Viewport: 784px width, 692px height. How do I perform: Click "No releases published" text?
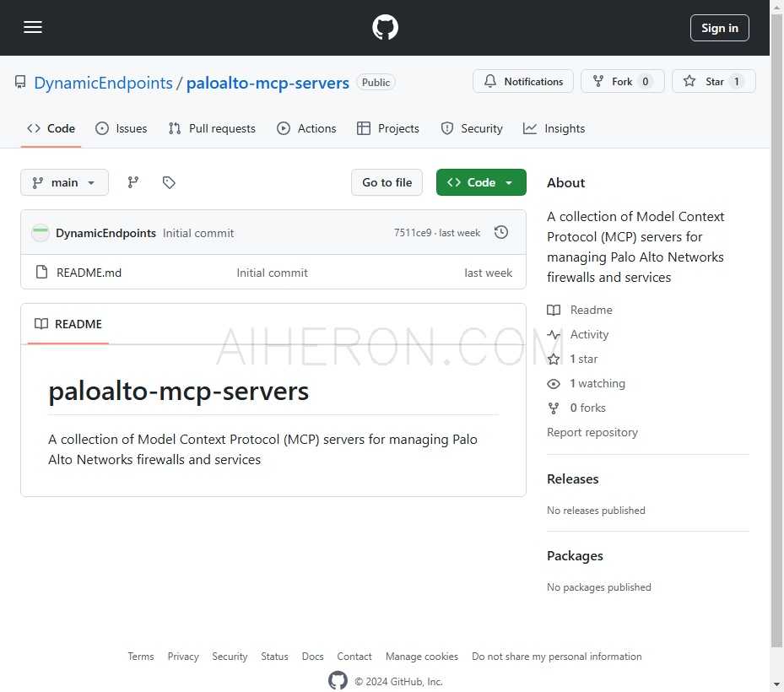point(596,511)
